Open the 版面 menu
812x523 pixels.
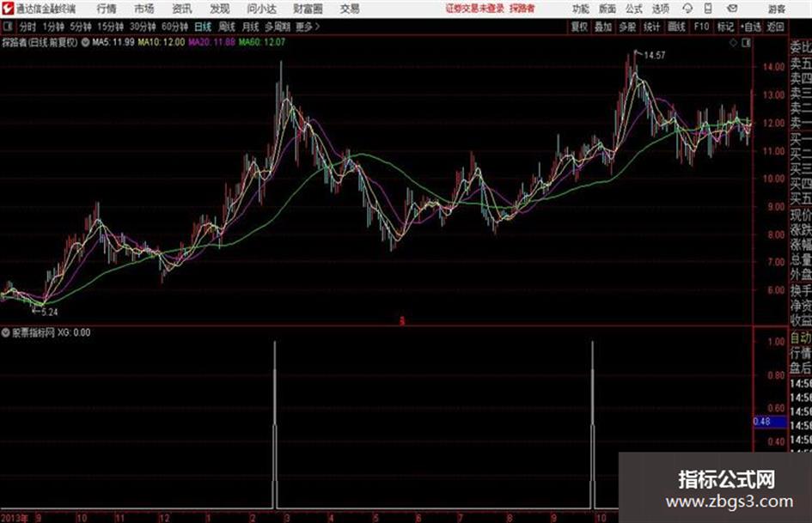point(607,9)
